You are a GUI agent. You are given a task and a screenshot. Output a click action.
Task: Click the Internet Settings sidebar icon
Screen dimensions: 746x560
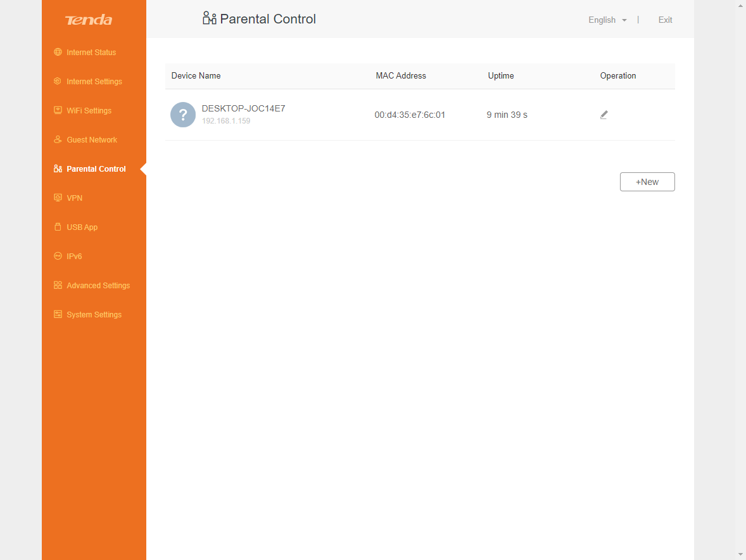pos(58,81)
